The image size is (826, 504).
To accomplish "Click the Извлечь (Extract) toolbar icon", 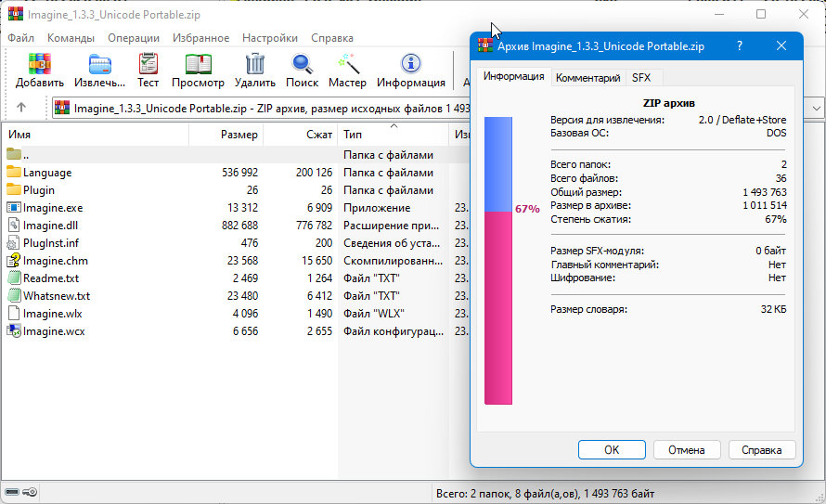I will [x=99, y=64].
